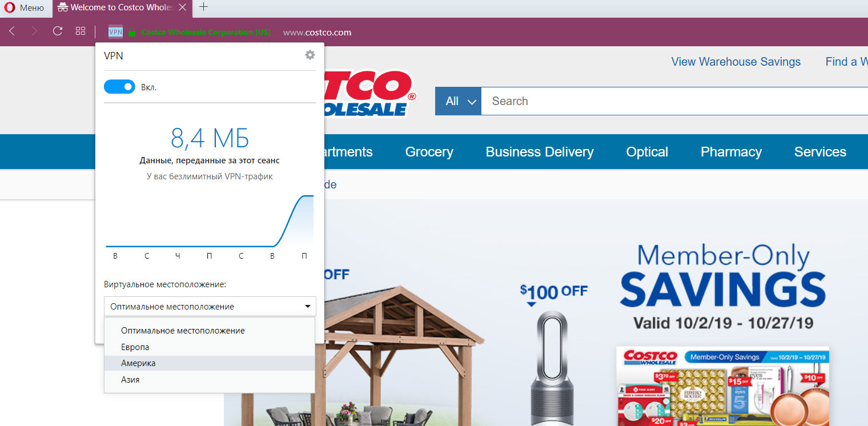This screenshot has height=426, width=868.
Task: Open the Business Delivery navigation item
Action: [x=540, y=152]
